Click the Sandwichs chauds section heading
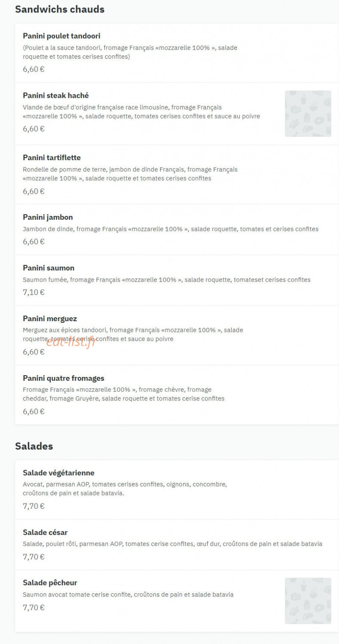Viewport: 339px width, 644px height. pyautogui.click(x=60, y=9)
